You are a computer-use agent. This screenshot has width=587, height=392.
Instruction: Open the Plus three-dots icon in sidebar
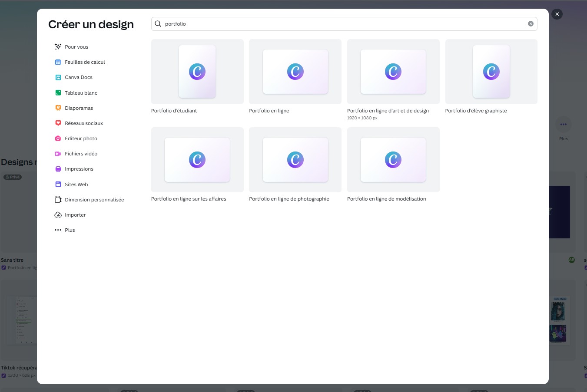pyautogui.click(x=58, y=230)
